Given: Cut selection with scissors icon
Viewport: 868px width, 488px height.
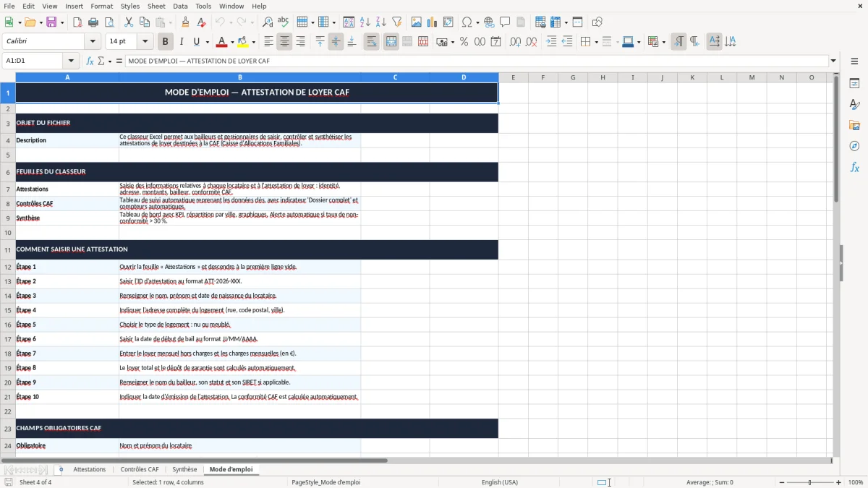Looking at the screenshot, I should click(128, 22).
